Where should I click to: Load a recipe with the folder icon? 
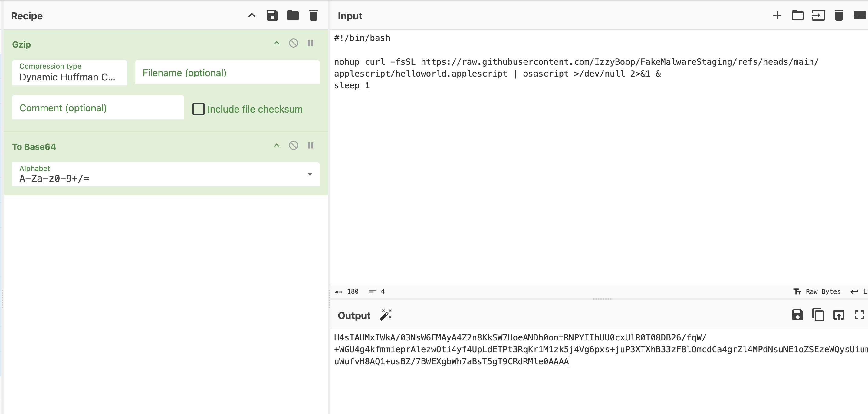(292, 15)
